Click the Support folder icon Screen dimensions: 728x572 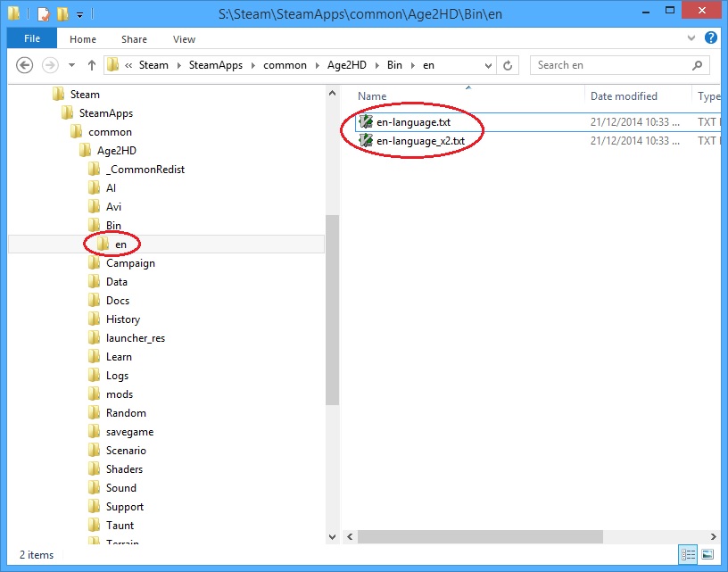click(94, 506)
